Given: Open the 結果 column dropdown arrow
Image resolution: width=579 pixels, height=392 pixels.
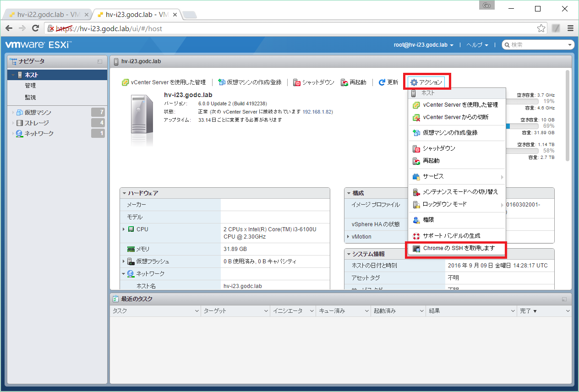Looking at the screenshot, I should 513,311.
